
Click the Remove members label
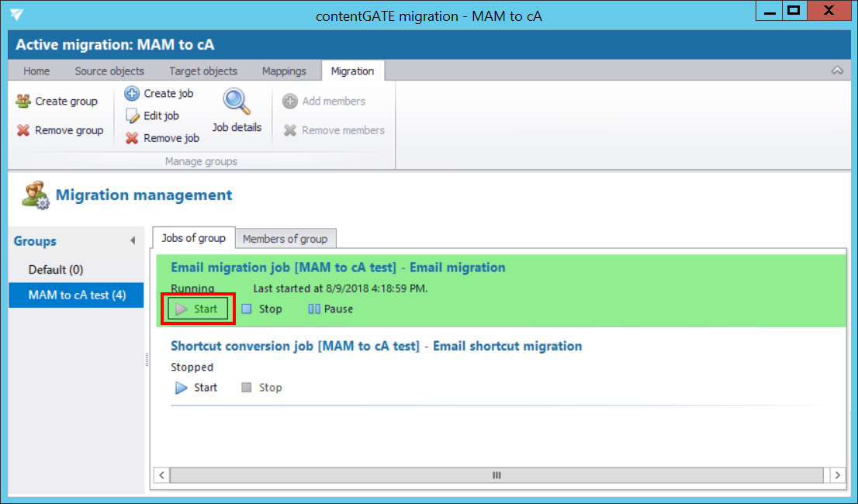(x=343, y=130)
